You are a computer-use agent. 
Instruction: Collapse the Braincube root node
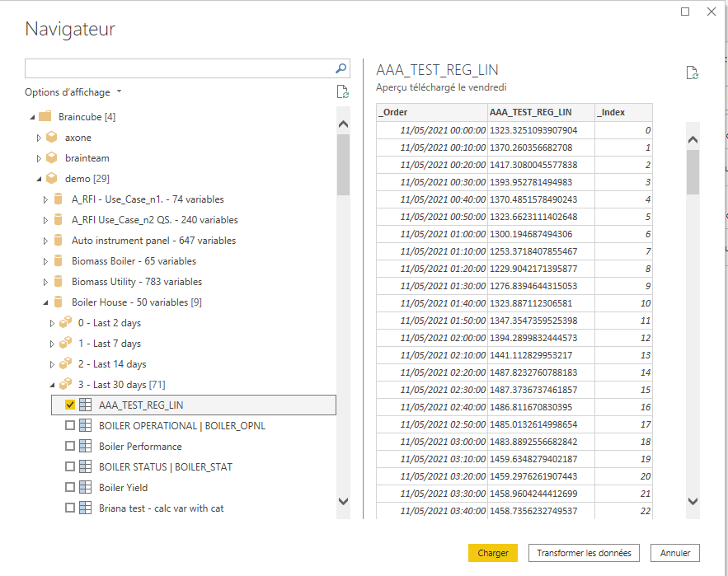click(x=32, y=118)
